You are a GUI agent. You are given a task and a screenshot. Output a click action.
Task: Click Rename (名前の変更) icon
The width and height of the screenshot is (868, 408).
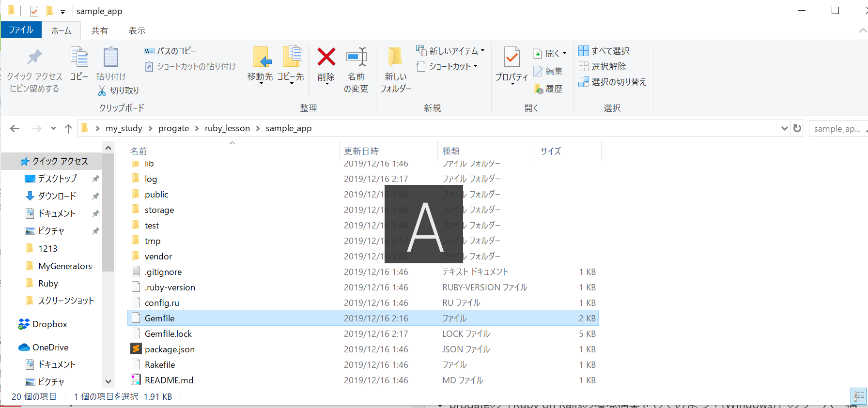click(356, 57)
